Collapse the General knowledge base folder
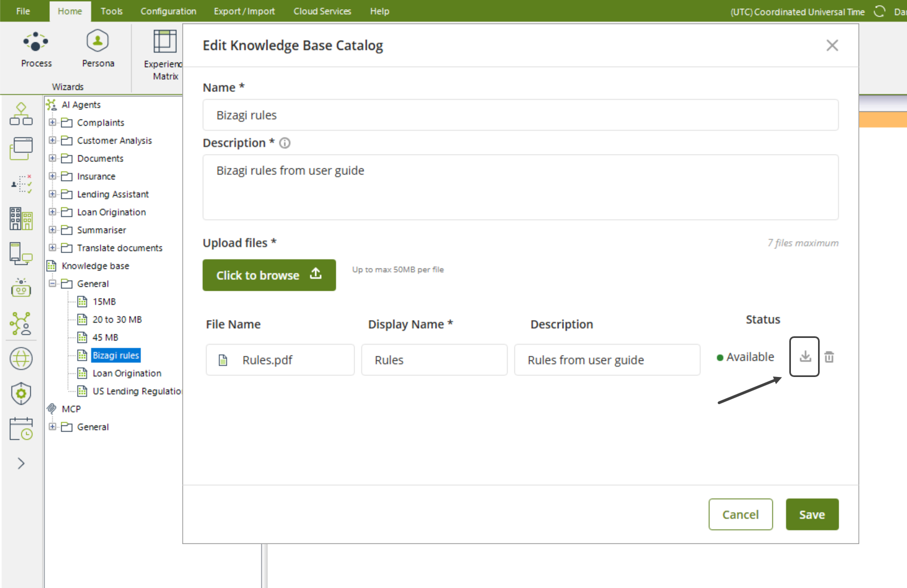Screen dimensions: 907x588 [x=53, y=284]
